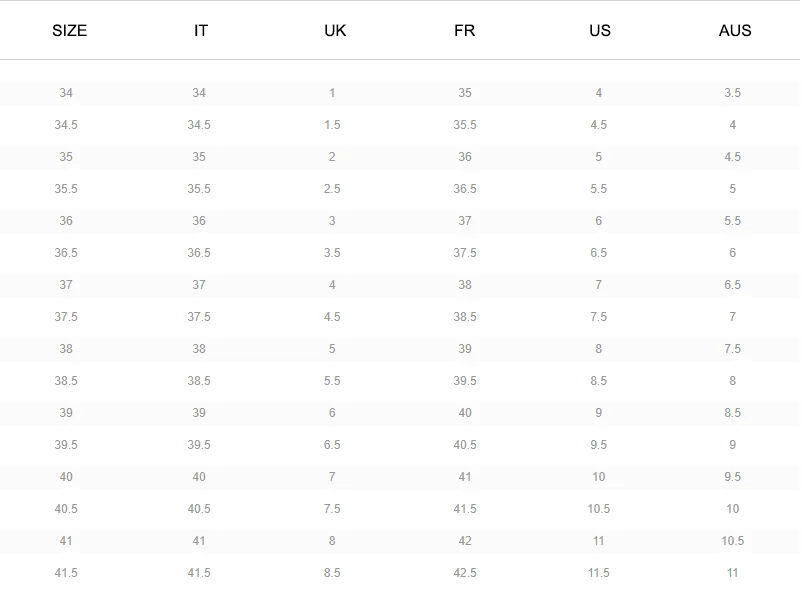Select UK size 2.5 cell
Image resolution: width=804 pixels, height=599 pixels.
pyautogui.click(x=332, y=189)
